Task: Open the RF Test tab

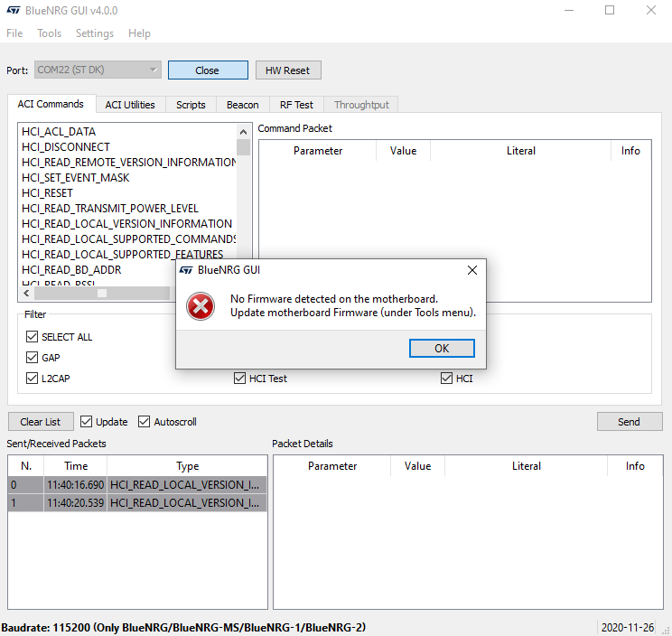Action: 296,105
